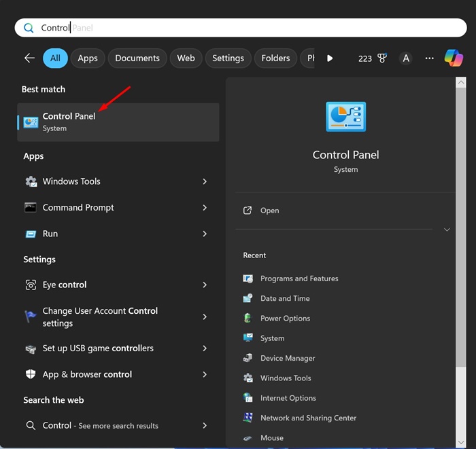476x449 pixels.
Task: Click the preview pane scrollbar thumb
Action: tap(461, 228)
